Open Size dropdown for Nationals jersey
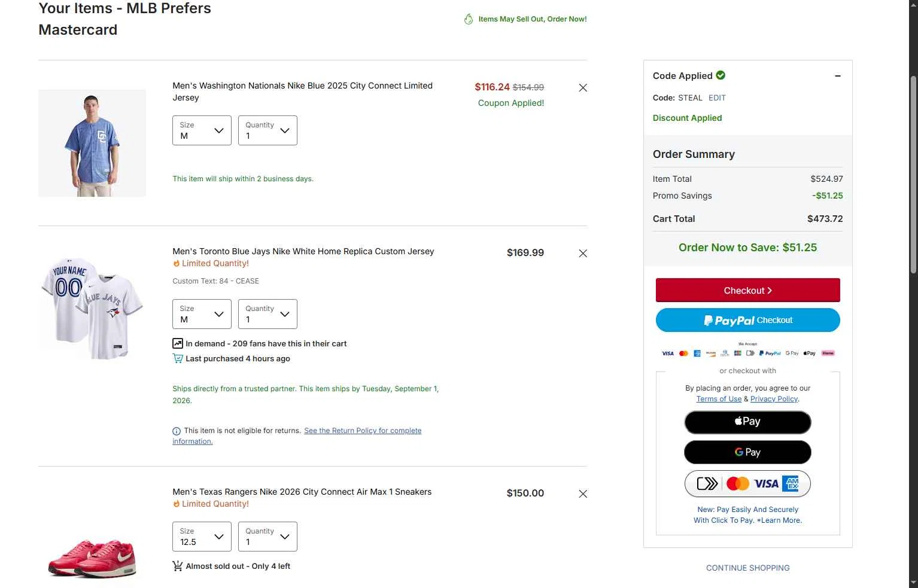918x588 pixels. (202, 130)
